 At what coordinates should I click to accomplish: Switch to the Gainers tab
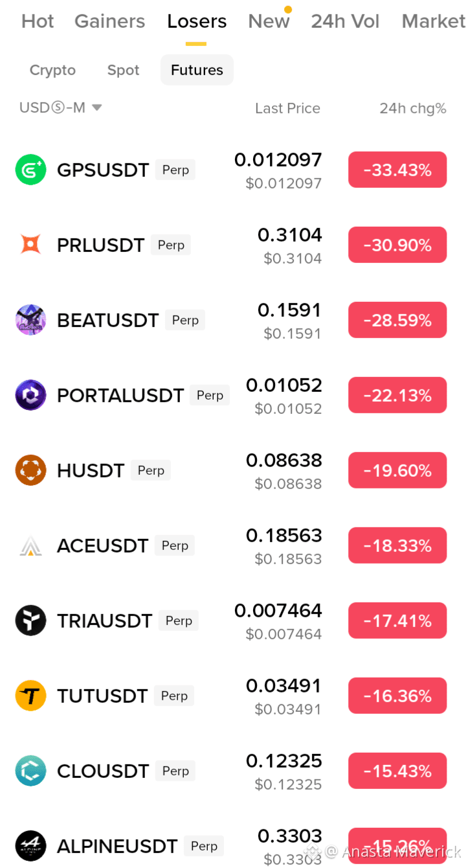pyautogui.click(x=110, y=21)
